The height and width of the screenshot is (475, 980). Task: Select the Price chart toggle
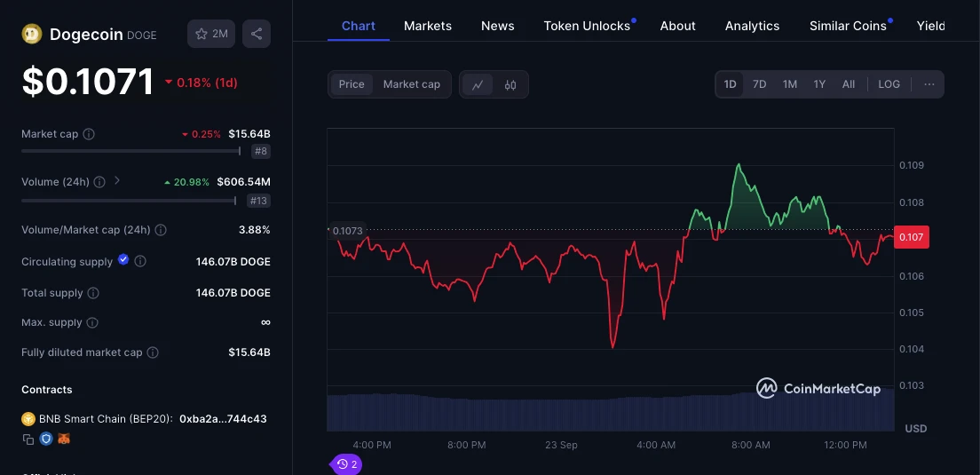(352, 84)
